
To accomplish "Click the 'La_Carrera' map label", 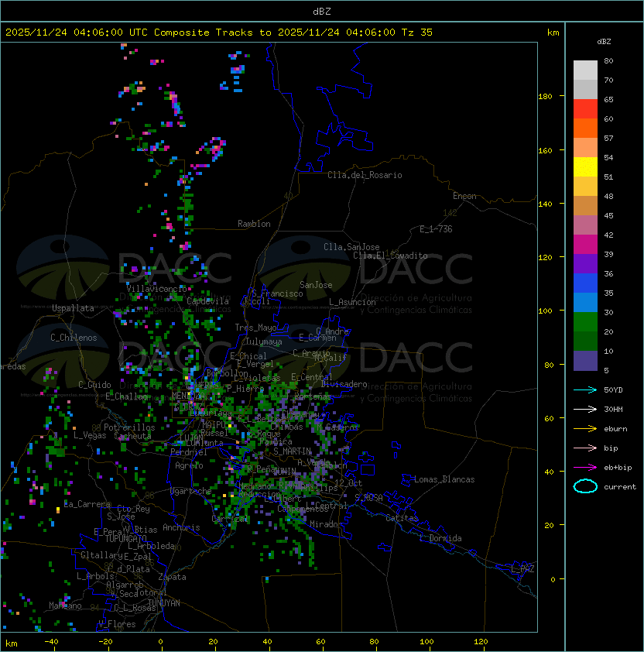I will [87, 504].
